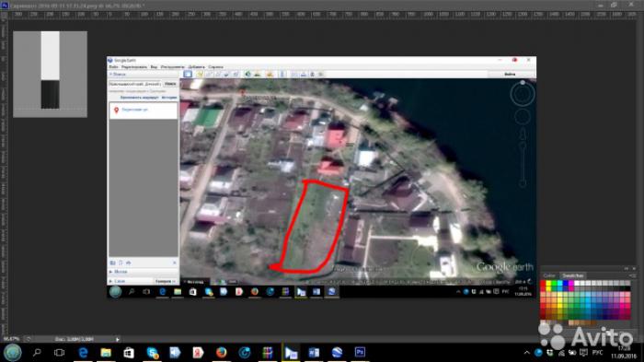Click the История link in search panel
Viewport: 644px width, 362px height.
pos(168,98)
